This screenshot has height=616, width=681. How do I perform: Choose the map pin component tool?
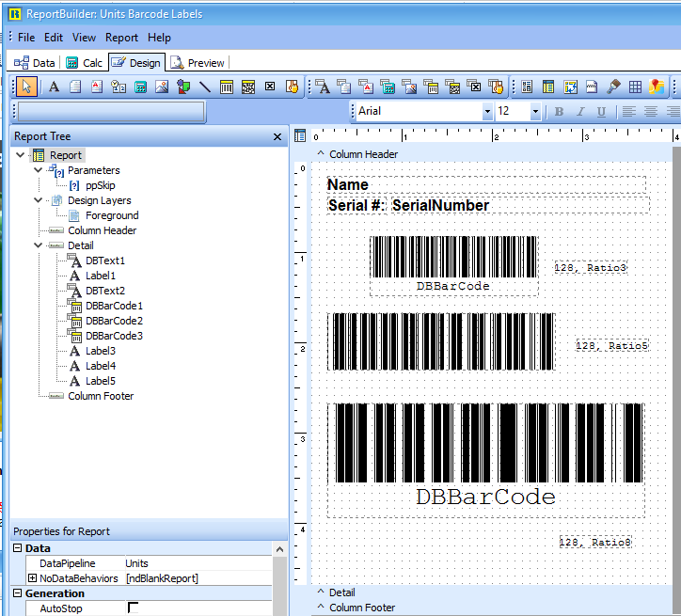(x=657, y=87)
